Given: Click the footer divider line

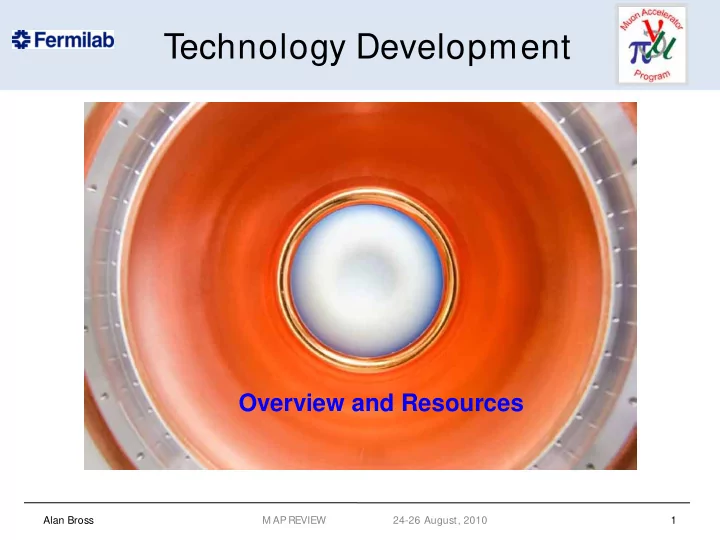Looking at the screenshot, I should coord(357,503).
